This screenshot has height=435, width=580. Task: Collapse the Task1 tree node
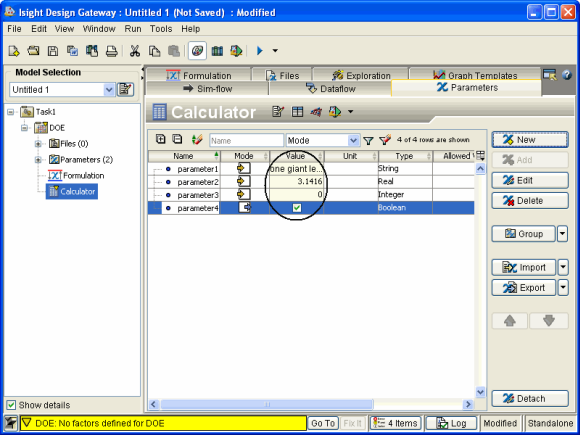[10, 112]
